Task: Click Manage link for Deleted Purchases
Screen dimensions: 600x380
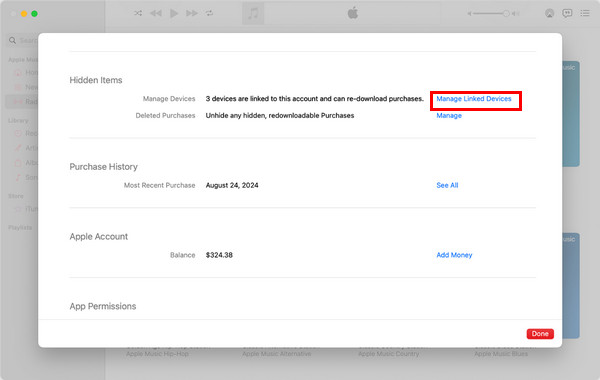Action: click(449, 116)
